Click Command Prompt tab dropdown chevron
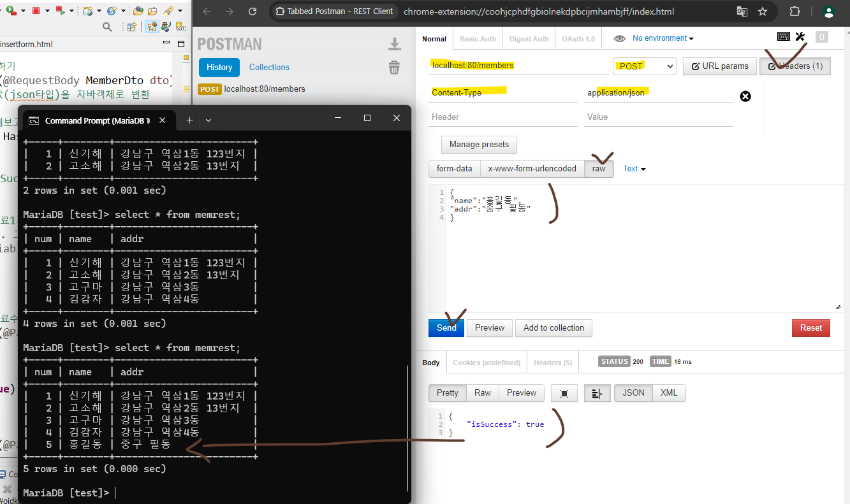 click(x=208, y=120)
